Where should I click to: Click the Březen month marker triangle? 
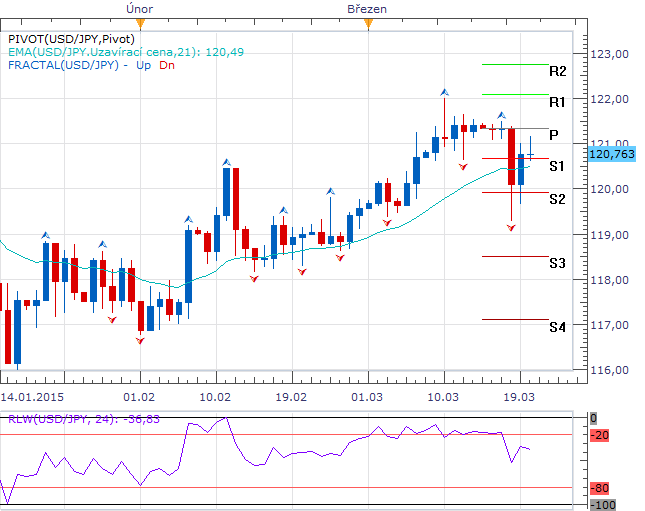(x=367, y=22)
